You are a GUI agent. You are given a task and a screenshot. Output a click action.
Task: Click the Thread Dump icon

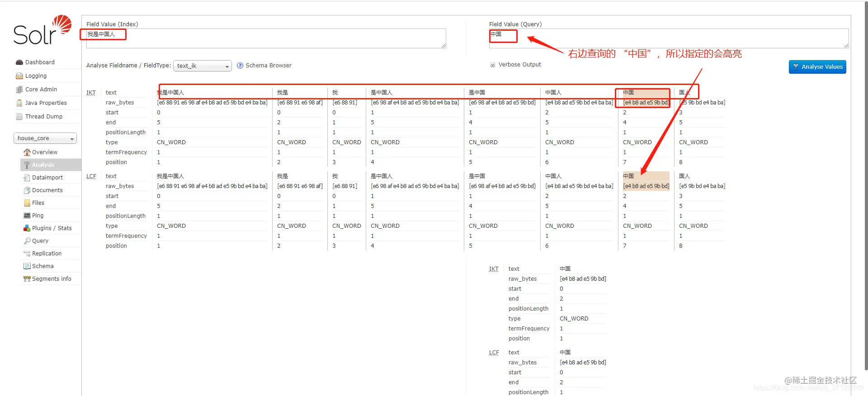[19, 117]
